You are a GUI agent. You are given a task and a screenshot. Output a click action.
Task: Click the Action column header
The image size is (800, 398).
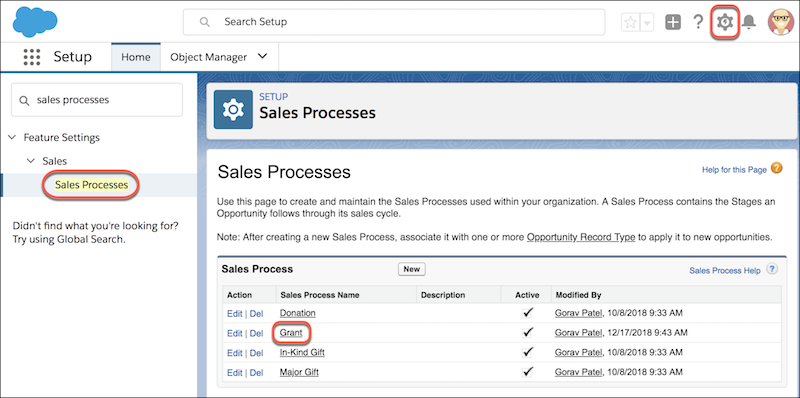239,295
